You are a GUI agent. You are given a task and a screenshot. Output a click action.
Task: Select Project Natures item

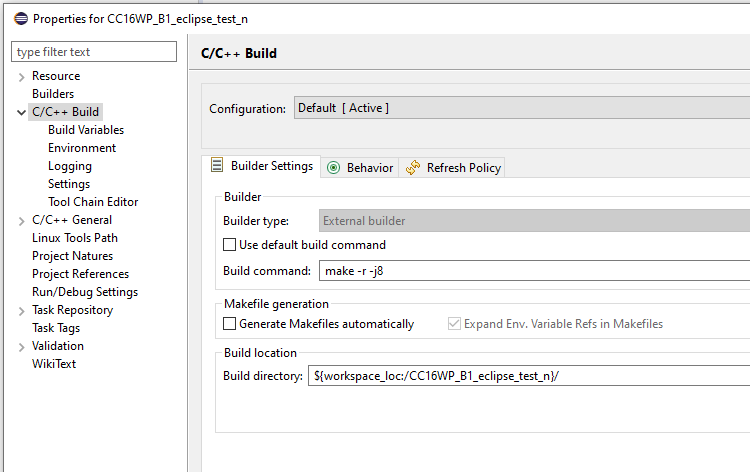point(72,256)
